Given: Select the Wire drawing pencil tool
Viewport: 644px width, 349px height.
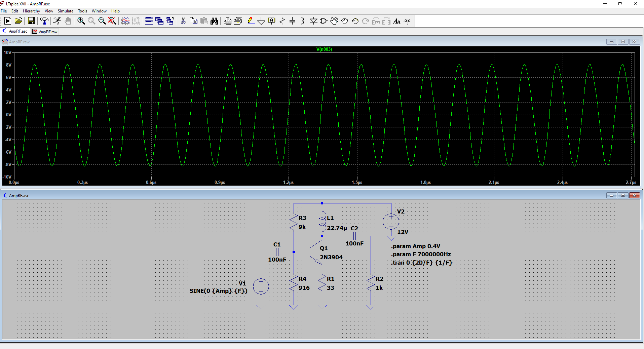Looking at the screenshot, I should coord(251,21).
